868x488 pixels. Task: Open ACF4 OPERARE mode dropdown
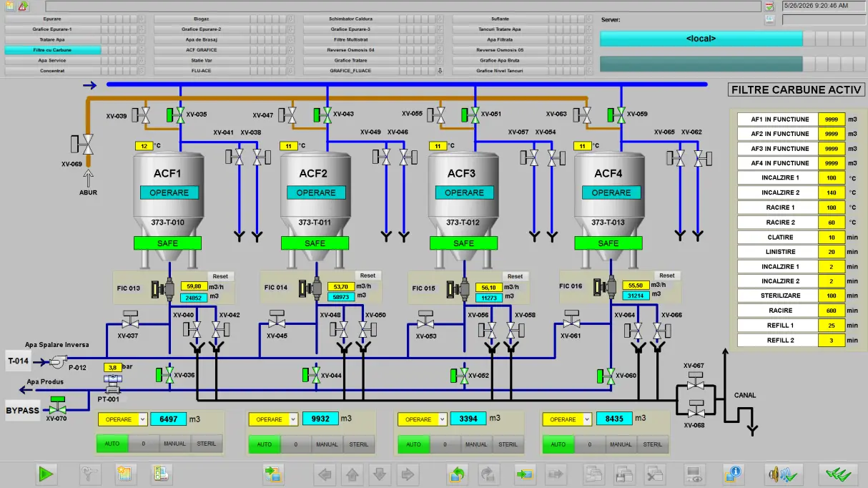tap(566, 419)
